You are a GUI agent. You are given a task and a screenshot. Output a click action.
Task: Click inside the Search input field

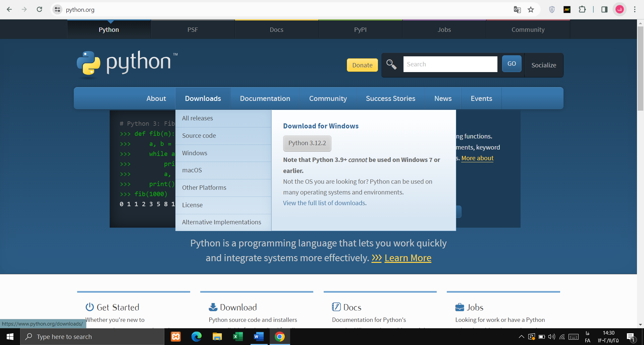tap(450, 64)
